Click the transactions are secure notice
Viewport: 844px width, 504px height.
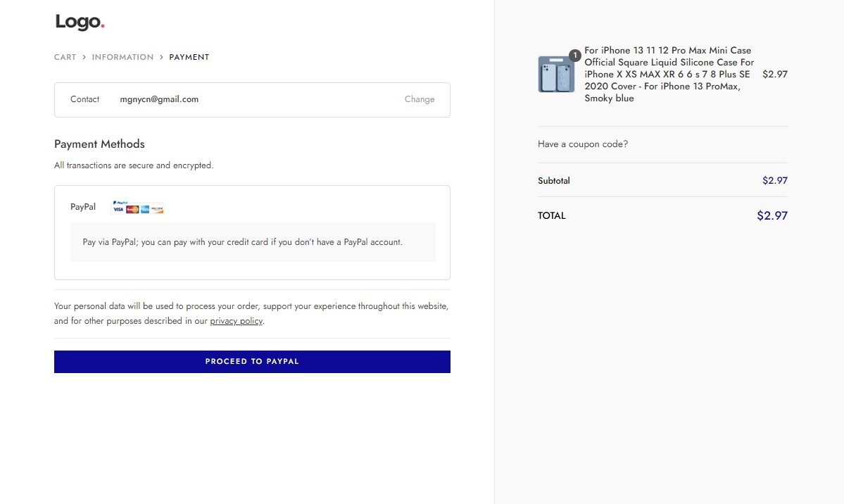click(x=134, y=165)
